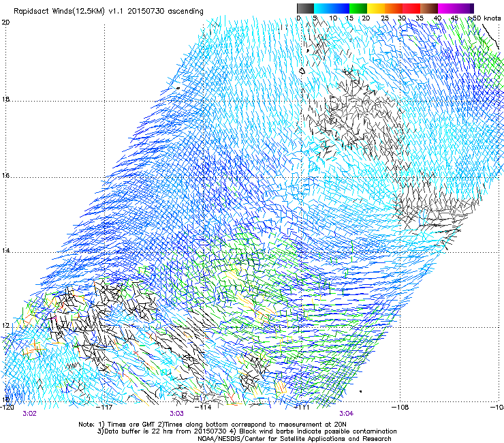
Task: Pick the yellow 20–25 knots legend swatch
Action: click(x=376, y=8)
